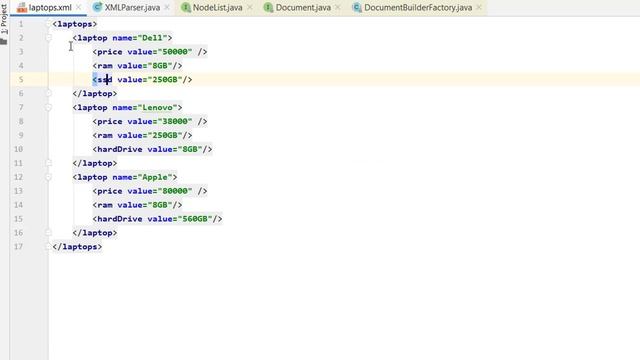The image size is (640, 360).
Task: Open the DocumentBuilderFactory.java tab
Action: click(x=418, y=7)
